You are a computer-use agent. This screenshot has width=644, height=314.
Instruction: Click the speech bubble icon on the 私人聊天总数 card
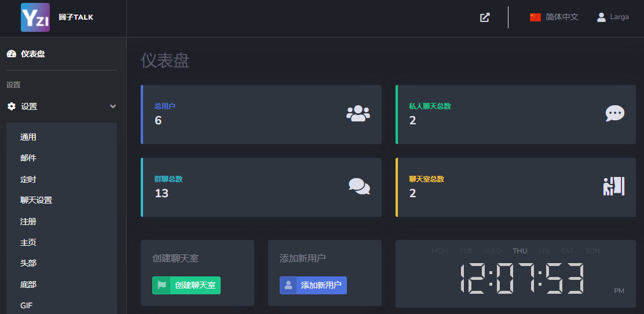(614, 113)
